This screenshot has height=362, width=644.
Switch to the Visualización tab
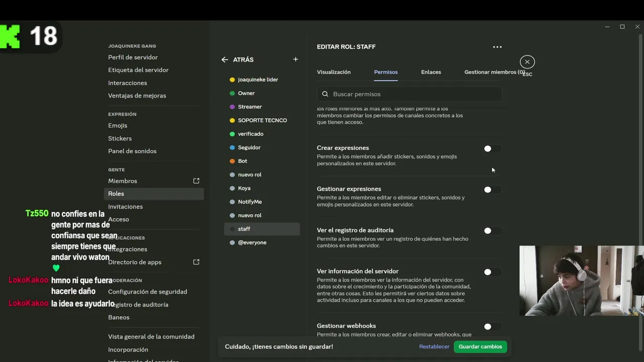[334, 72]
